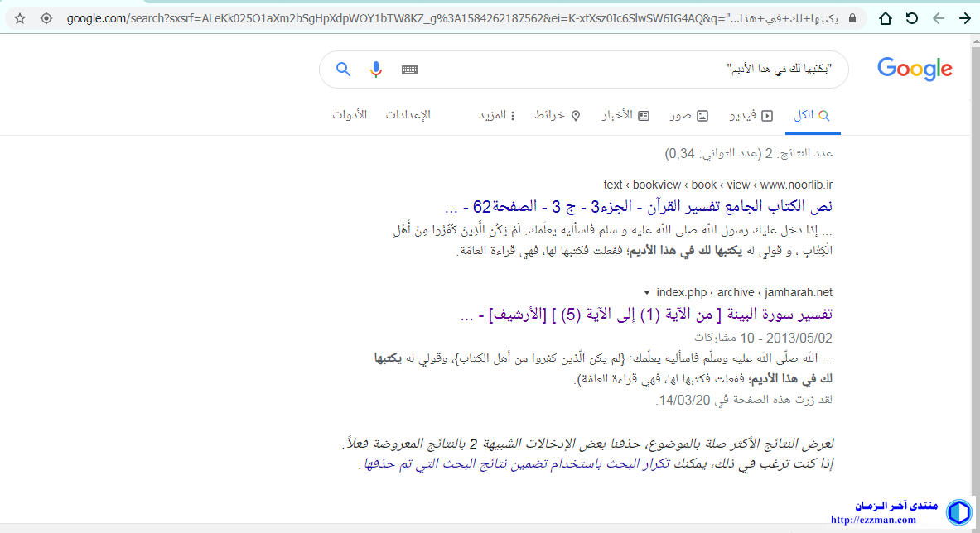Image resolution: width=980 pixels, height=533 pixels.
Task: Reload the page with the refresh icon
Action: (912, 18)
